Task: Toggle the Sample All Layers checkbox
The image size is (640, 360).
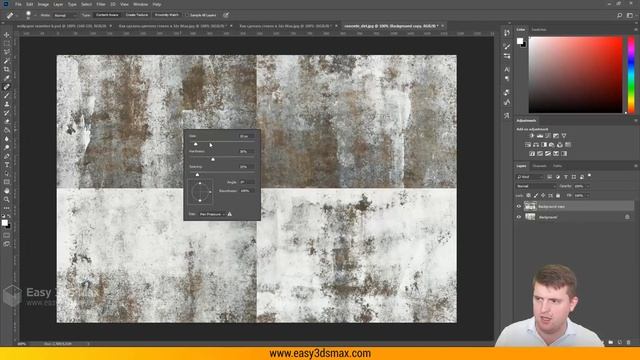Action: point(186,15)
